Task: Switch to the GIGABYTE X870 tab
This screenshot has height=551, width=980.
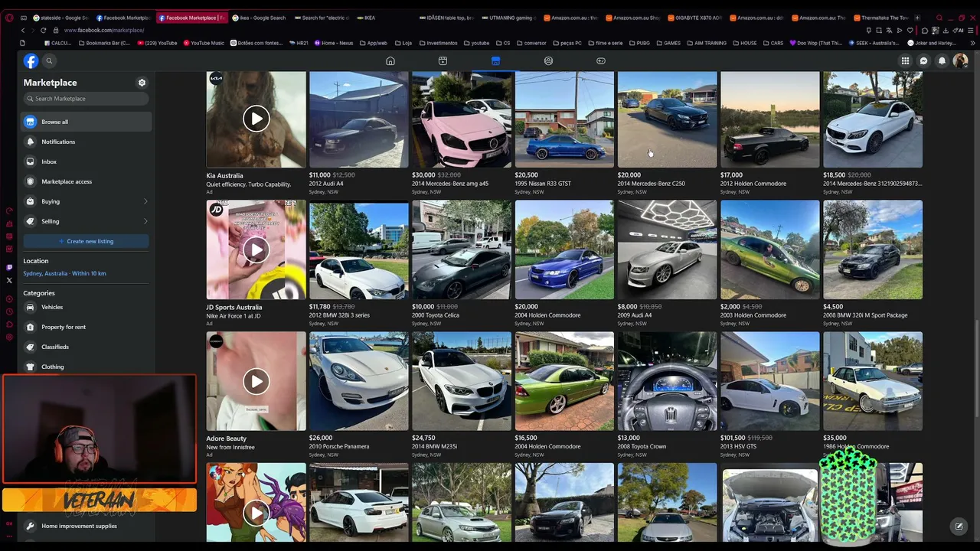Action: [695, 18]
